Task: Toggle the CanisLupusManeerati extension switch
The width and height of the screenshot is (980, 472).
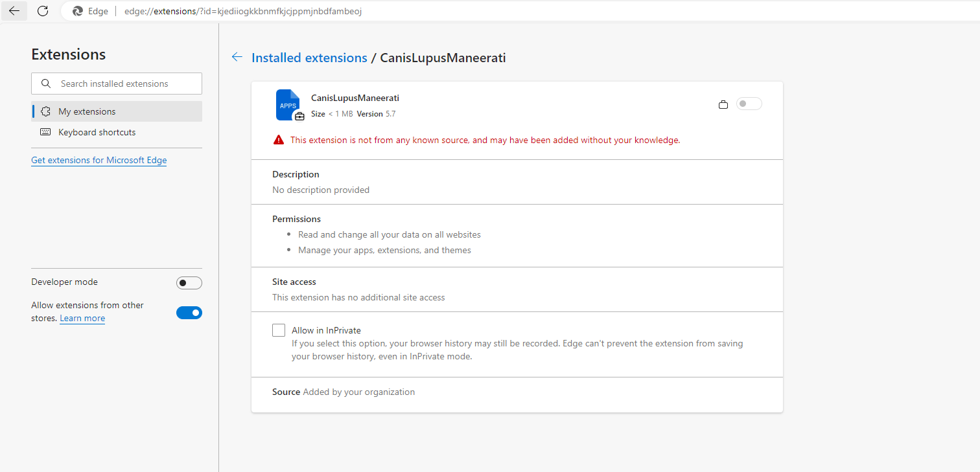Action: [749, 104]
